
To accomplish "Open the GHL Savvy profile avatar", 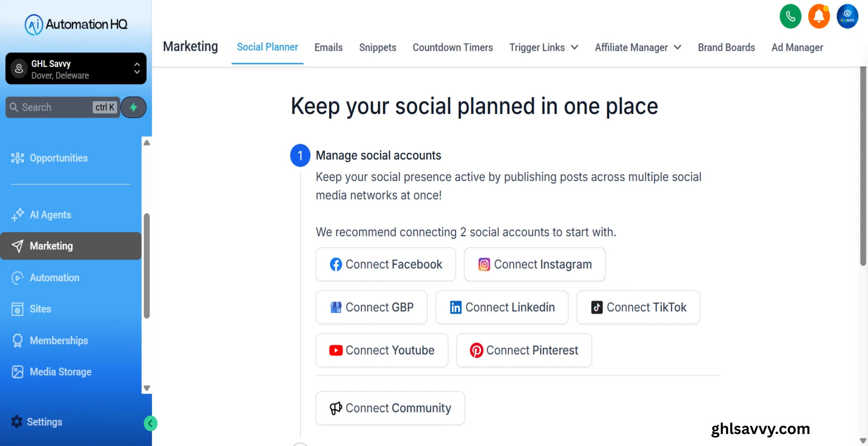I will [x=847, y=17].
